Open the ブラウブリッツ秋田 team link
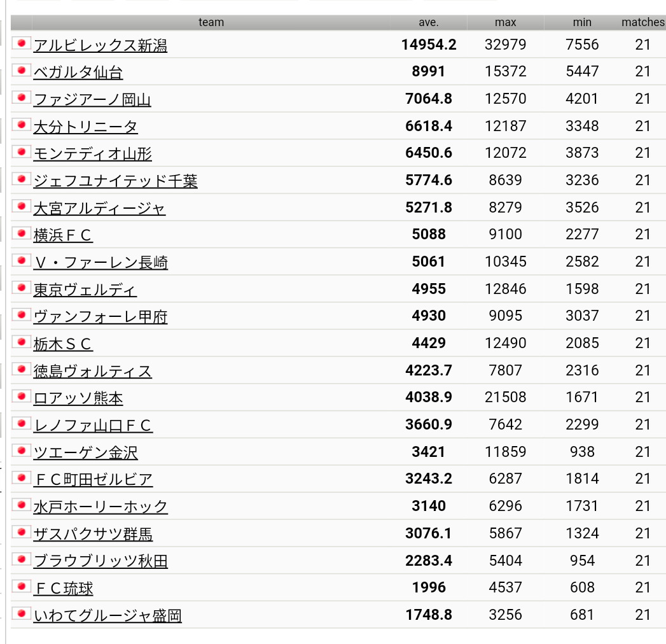 [x=101, y=561]
